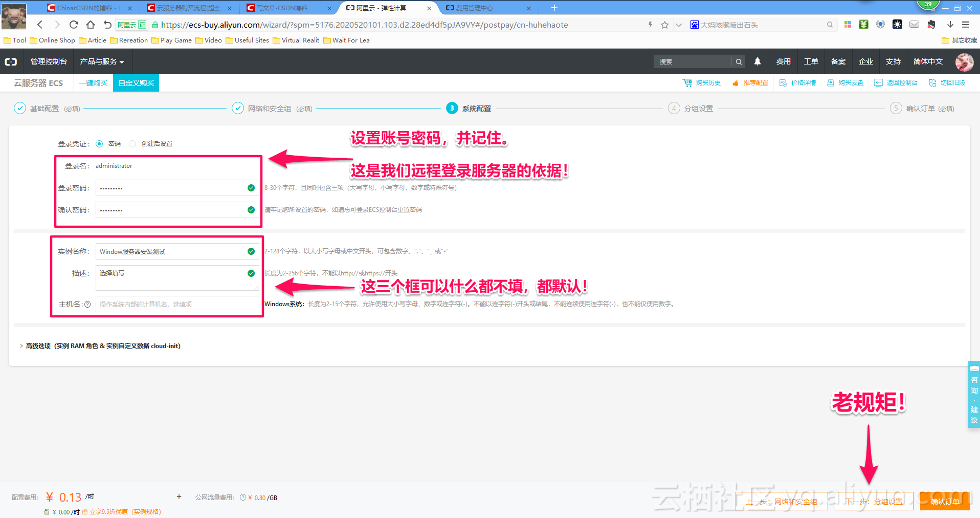
Task: Click the 实例名称 input field
Action: [x=177, y=251]
